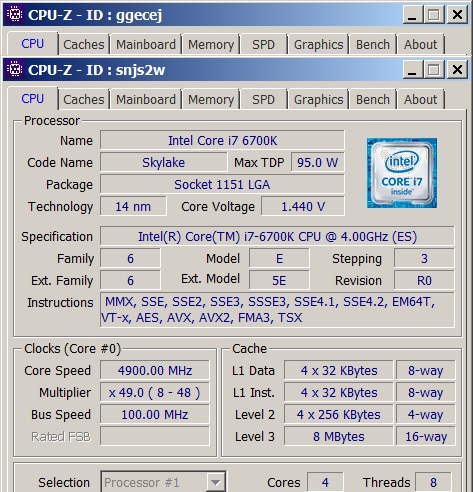Click the snjs2w window title bar text
Screen dimensions: 473x492
pos(97,70)
